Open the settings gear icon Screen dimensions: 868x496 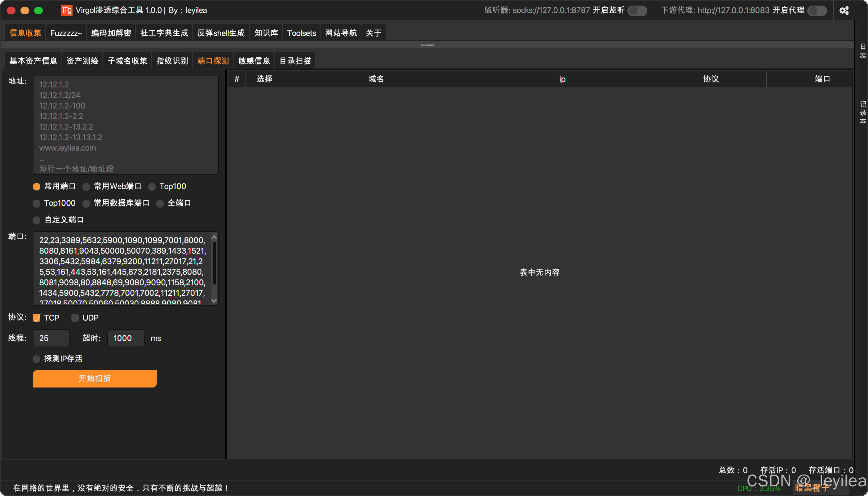click(x=844, y=11)
